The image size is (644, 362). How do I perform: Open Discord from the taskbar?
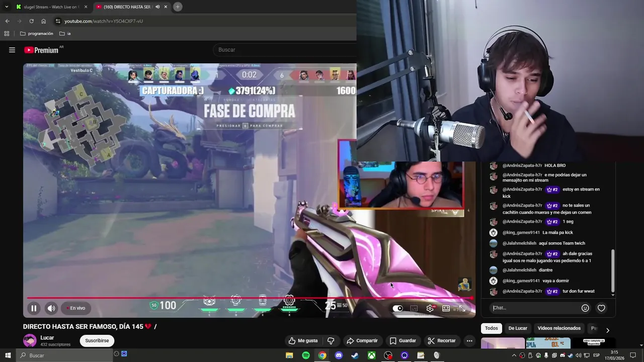(x=339, y=355)
